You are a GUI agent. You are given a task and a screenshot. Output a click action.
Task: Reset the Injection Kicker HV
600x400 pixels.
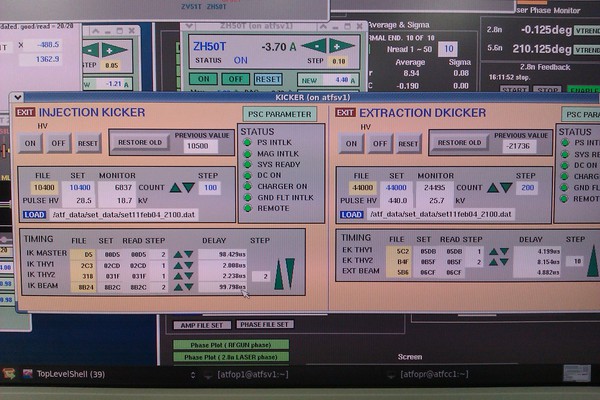click(88, 143)
